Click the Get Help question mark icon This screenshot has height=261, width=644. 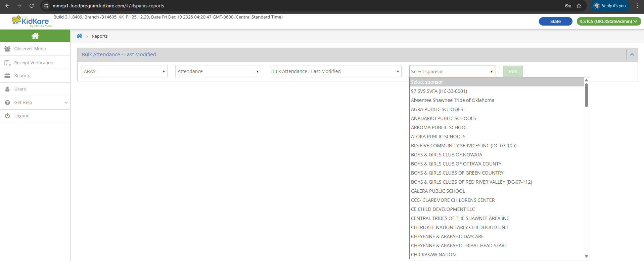coord(7,103)
